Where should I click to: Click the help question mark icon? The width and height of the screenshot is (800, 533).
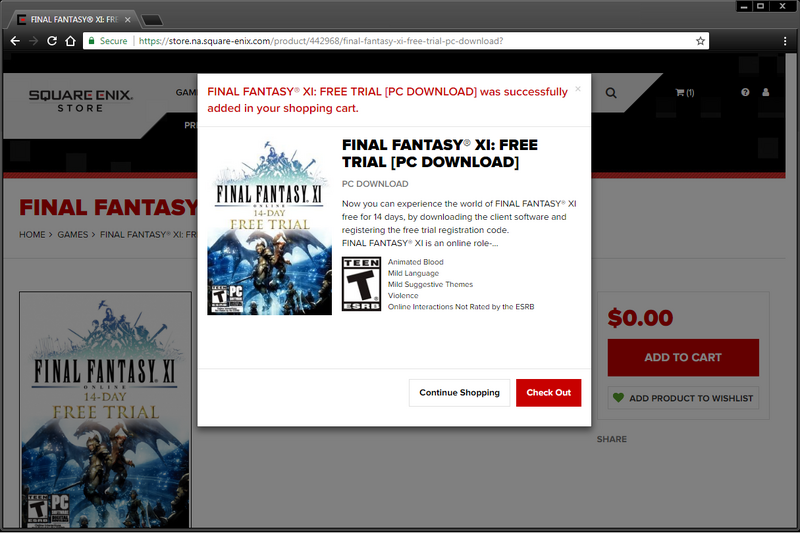pyautogui.click(x=745, y=92)
